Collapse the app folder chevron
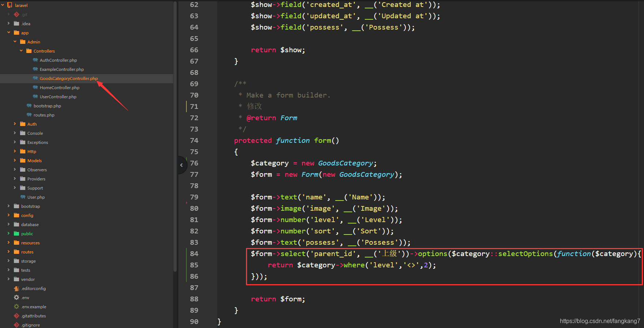Viewport: 644px width, 328px height. coord(8,33)
